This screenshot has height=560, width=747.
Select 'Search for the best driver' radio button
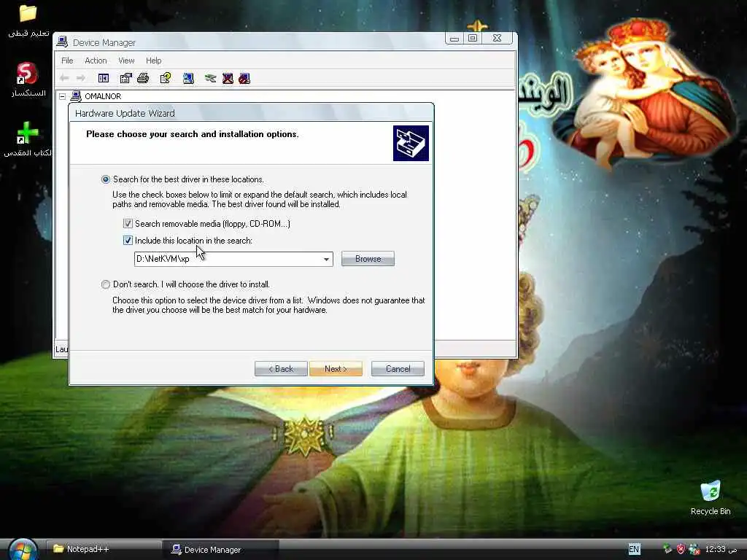(x=106, y=179)
